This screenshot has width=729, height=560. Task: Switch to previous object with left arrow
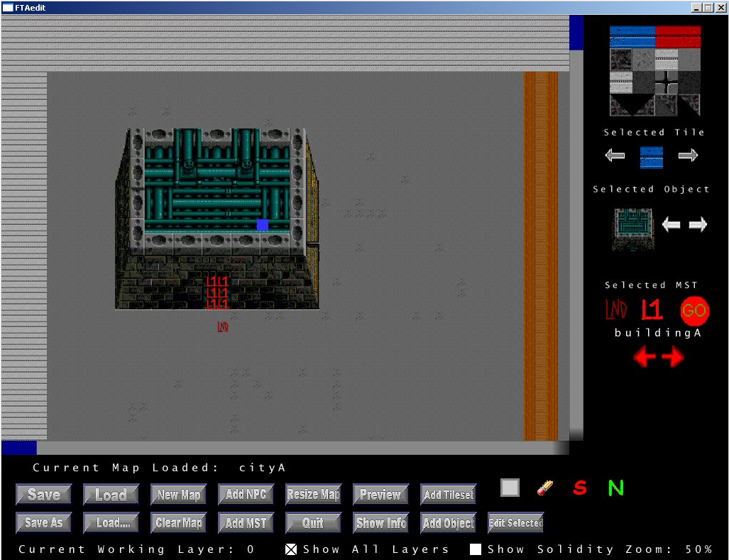click(x=671, y=225)
